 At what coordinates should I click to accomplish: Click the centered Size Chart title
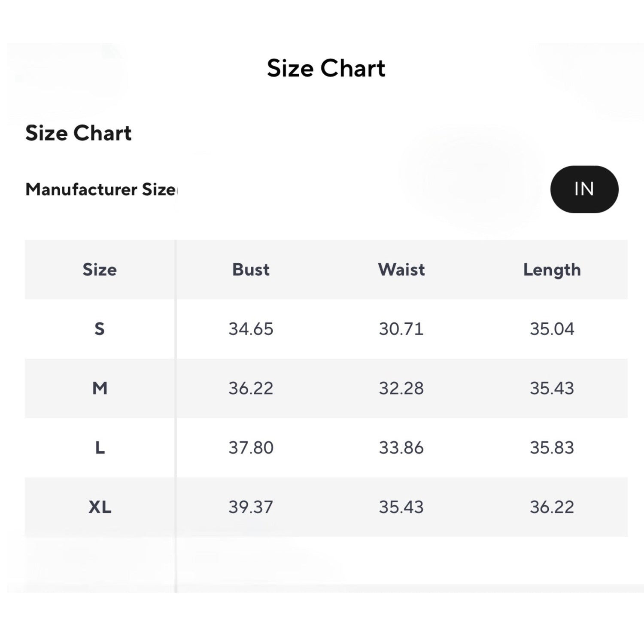click(326, 68)
